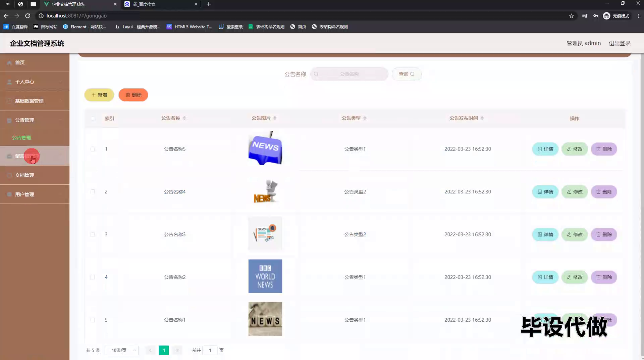The width and height of the screenshot is (644, 360).
Task: Open the Element bookmark
Action: pyautogui.click(x=85, y=27)
